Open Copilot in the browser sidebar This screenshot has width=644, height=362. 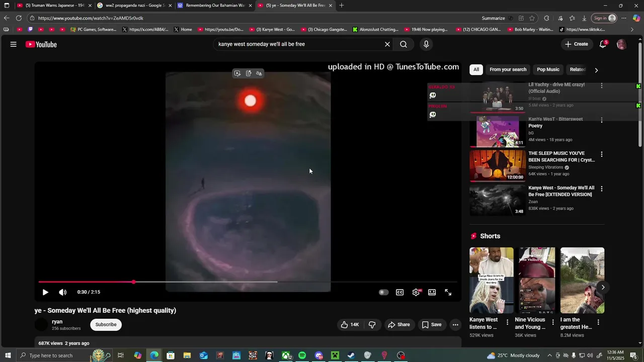636,18
